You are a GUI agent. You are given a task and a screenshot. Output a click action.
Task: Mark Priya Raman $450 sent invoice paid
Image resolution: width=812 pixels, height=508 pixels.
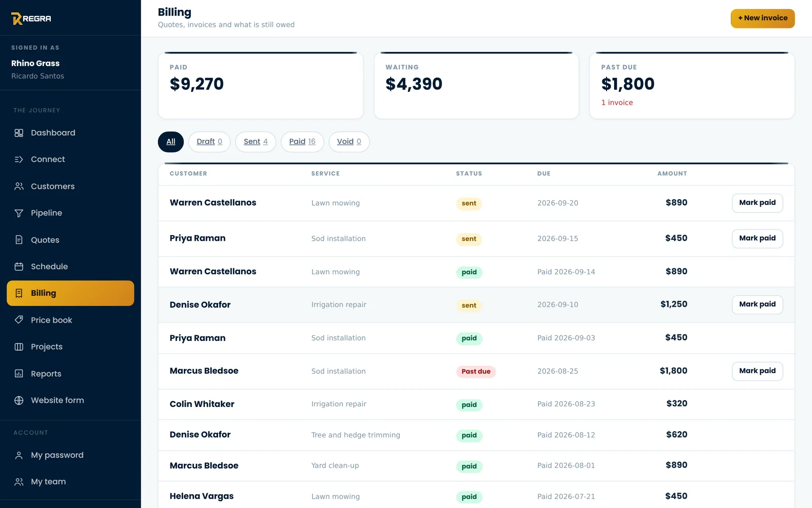(x=757, y=238)
